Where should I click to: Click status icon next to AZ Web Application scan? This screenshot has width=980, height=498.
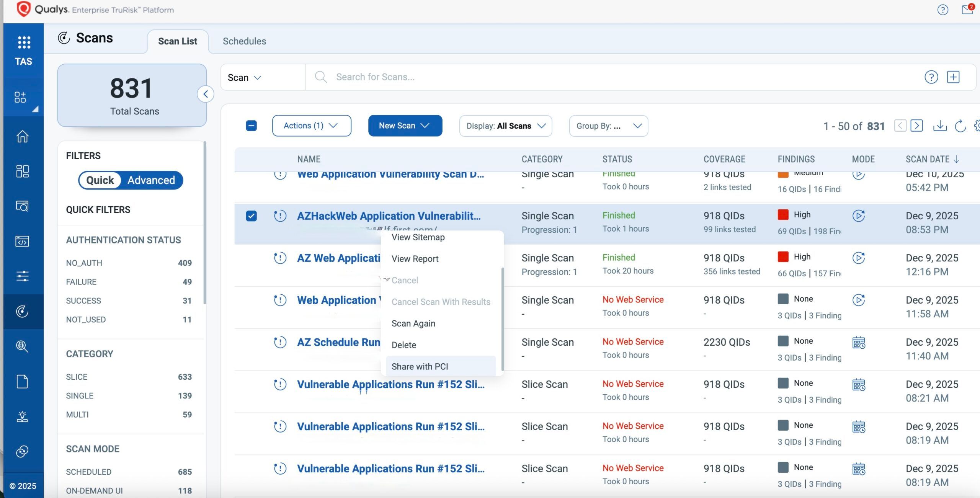click(x=280, y=258)
